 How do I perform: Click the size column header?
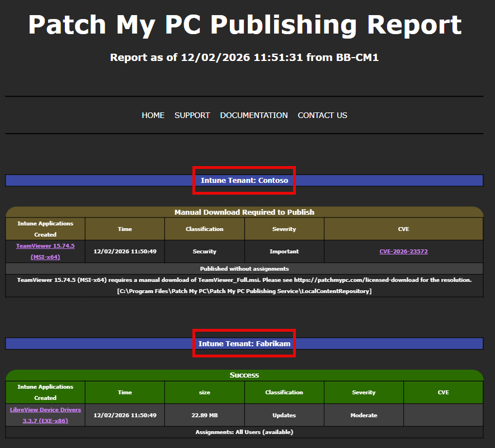[205, 392]
